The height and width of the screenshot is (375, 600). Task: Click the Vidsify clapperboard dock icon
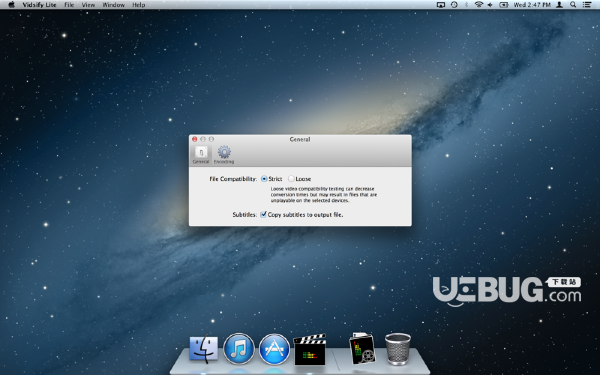pos(310,349)
